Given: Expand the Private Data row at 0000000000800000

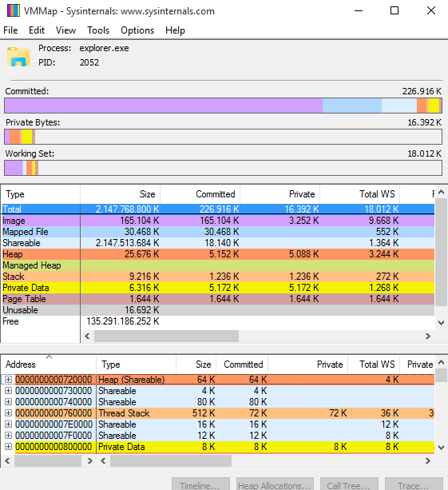Looking at the screenshot, I should point(9,447).
